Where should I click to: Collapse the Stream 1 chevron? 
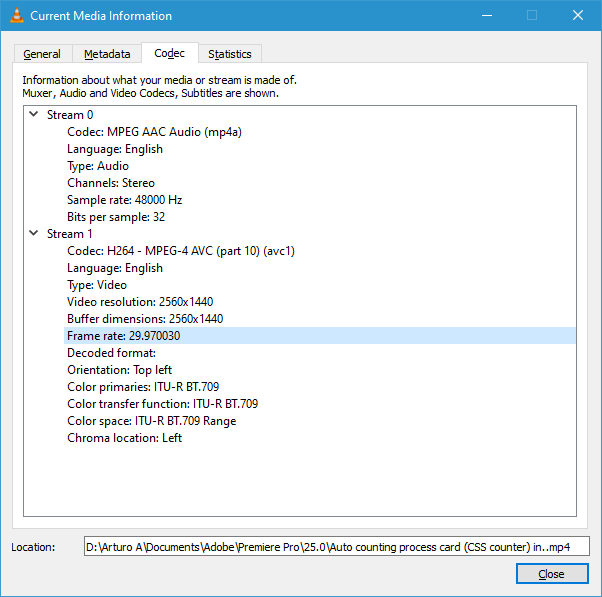[34, 233]
